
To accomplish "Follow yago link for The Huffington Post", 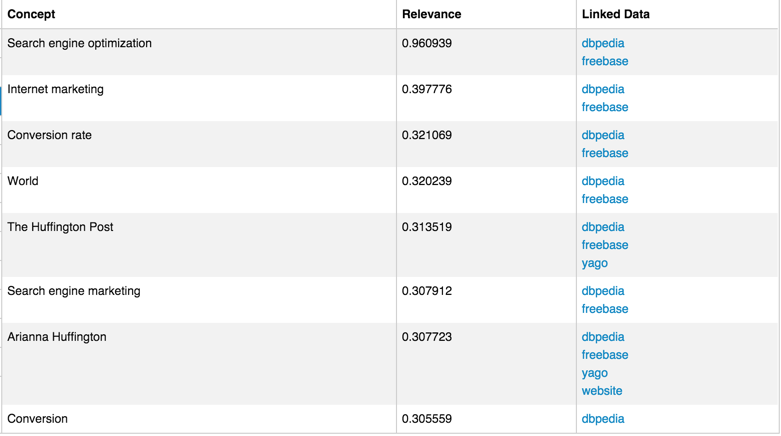I will click(594, 263).
